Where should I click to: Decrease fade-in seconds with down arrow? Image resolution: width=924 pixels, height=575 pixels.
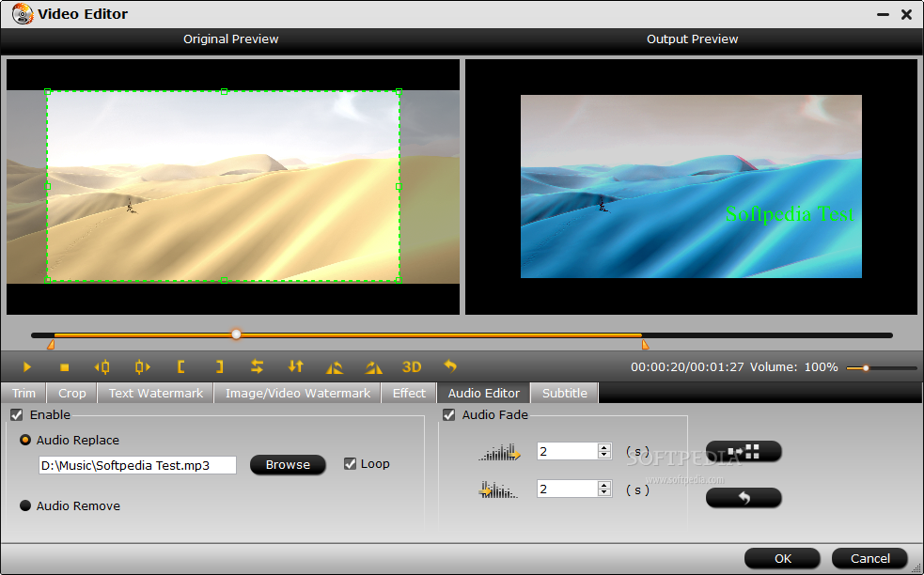(x=603, y=455)
